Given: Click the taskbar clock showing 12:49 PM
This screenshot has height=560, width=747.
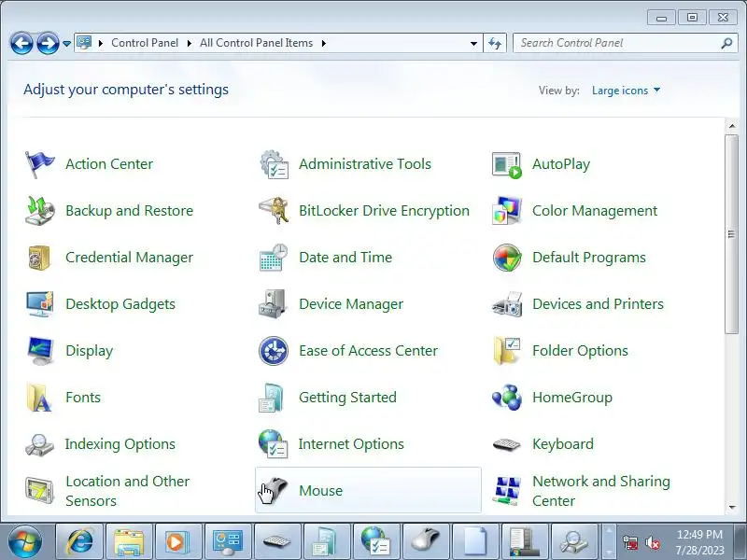Looking at the screenshot, I should click(x=699, y=542).
